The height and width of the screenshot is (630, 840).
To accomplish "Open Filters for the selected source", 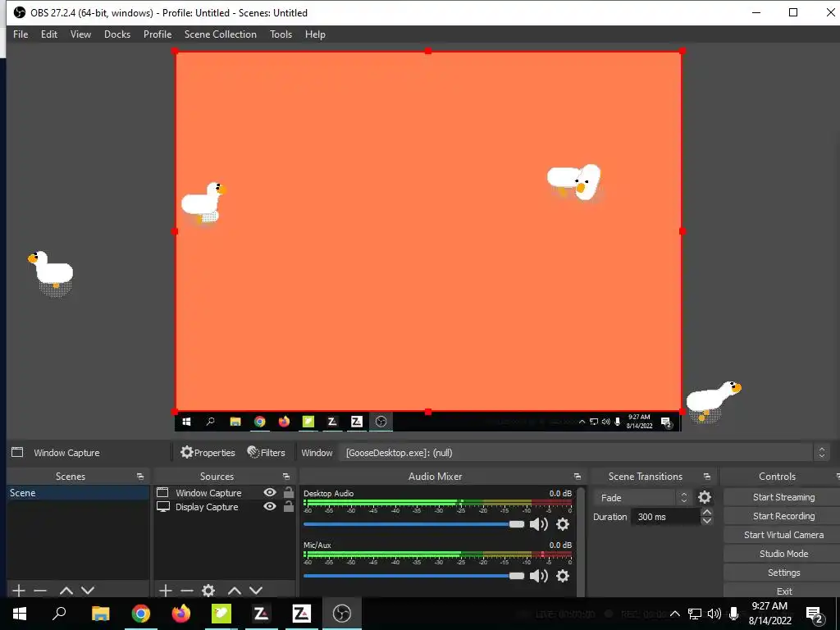I will tap(267, 453).
